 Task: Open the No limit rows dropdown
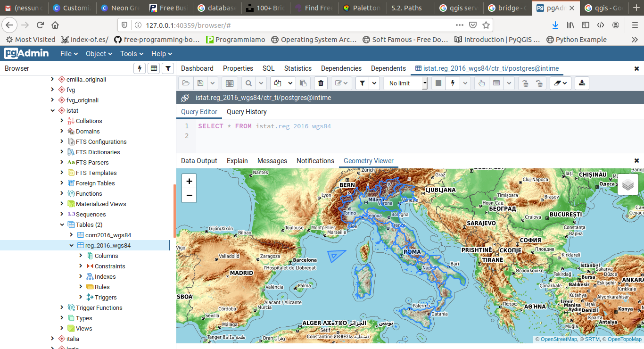pos(405,83)
